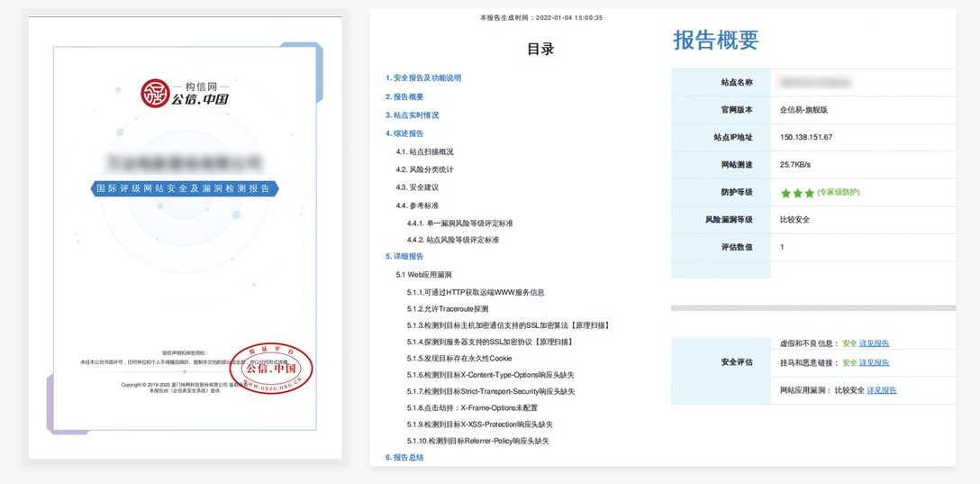The width and height of the screenshot is (980, 484).
Task: Jump to 2. 报告概要 section
Action: coord(404,96)
